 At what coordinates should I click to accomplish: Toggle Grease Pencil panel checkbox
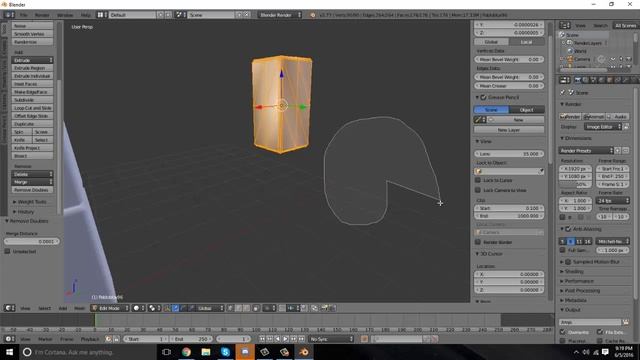tap(483, 98)
